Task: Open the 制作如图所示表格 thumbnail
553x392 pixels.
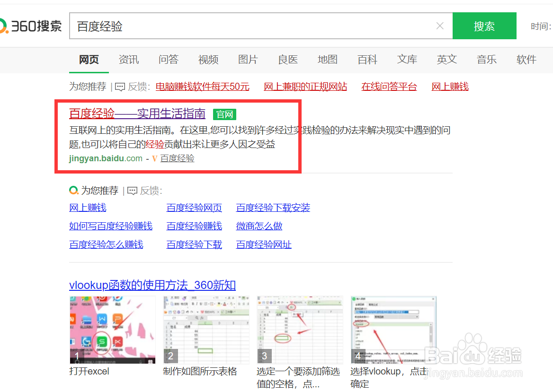Action: (206, 330)
